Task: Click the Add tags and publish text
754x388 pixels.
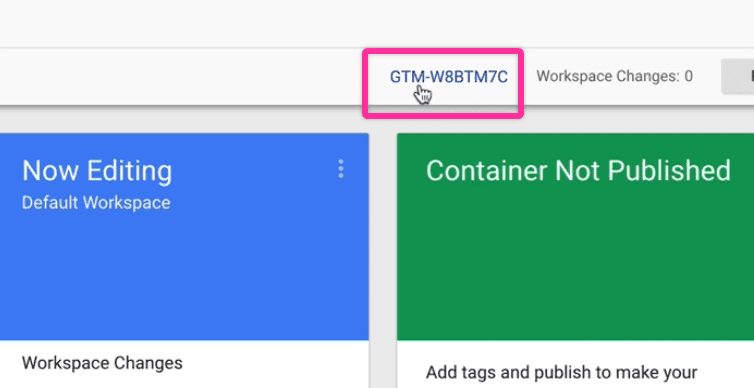Action: click(x=562, y=372)
